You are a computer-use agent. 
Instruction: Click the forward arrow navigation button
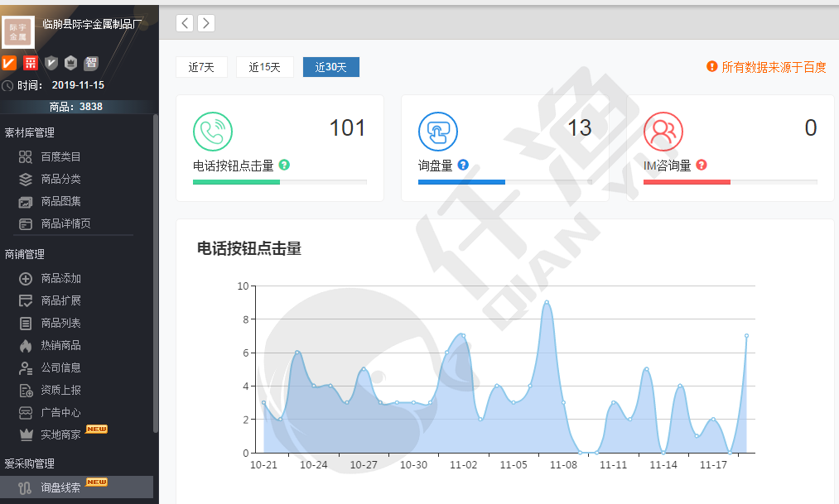click(x=205, y=23)
